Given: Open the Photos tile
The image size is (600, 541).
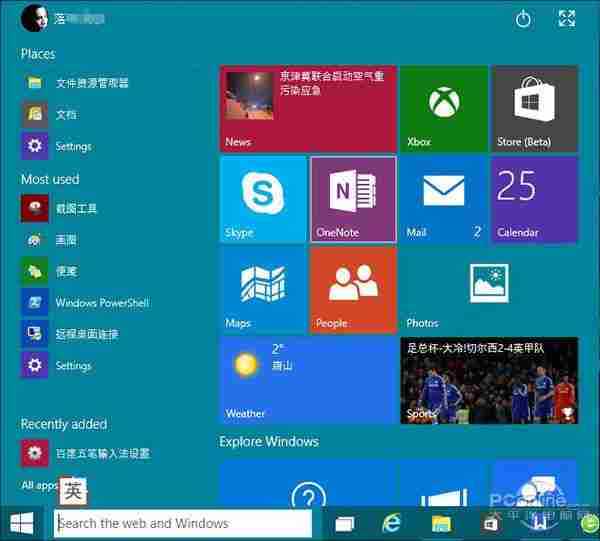Looking at the screenshot, I should 488,290.
